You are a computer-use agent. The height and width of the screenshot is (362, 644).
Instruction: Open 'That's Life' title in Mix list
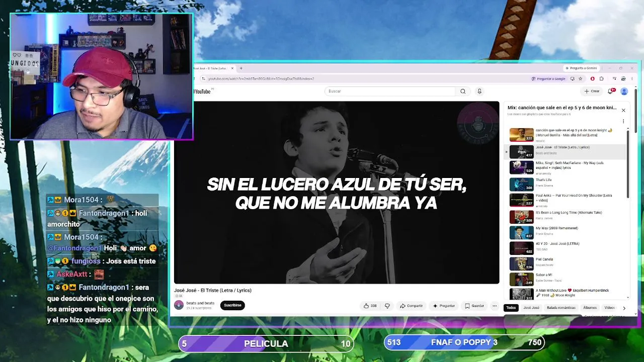(544, 180)
